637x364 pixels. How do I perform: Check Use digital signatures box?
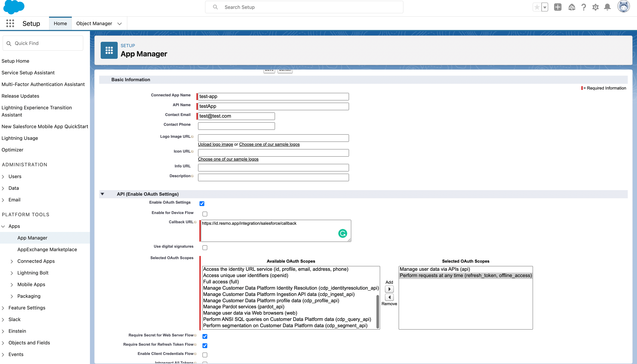coord(205,247)
